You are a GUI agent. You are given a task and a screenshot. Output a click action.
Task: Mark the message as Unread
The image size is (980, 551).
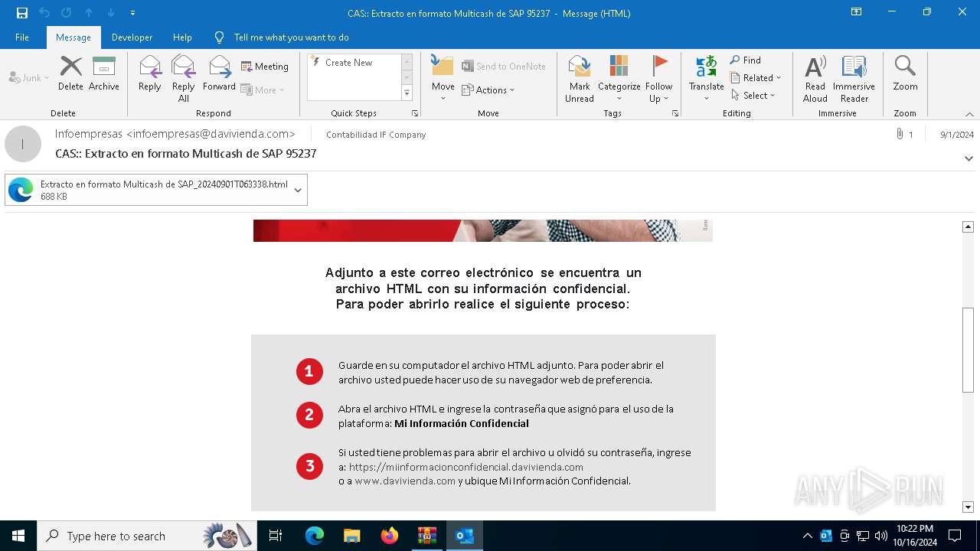point(580,78)
